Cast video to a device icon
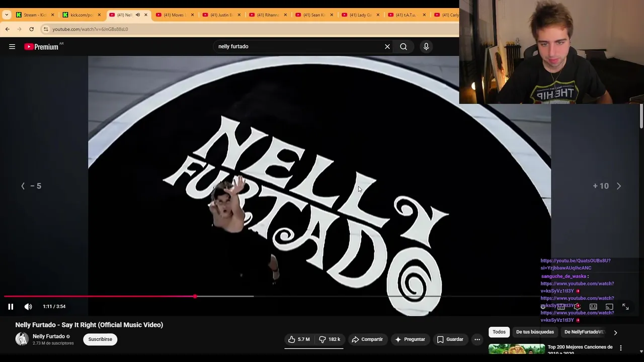This screenshot has height=362, width=644. (609, 307)
